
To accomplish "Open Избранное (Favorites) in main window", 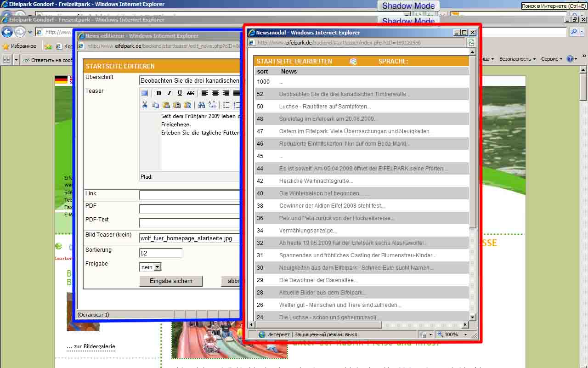I will [19, 46].
